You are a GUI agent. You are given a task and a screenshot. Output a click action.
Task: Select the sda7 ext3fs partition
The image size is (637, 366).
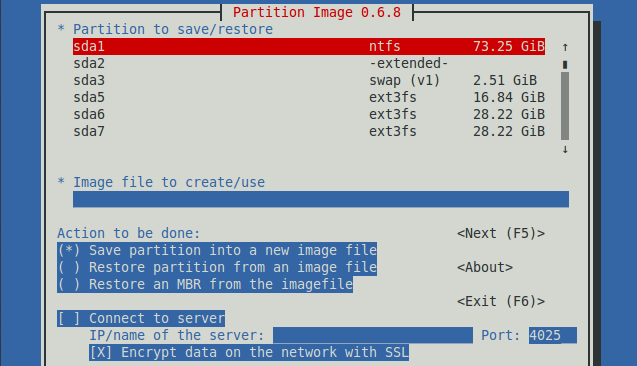309,132
